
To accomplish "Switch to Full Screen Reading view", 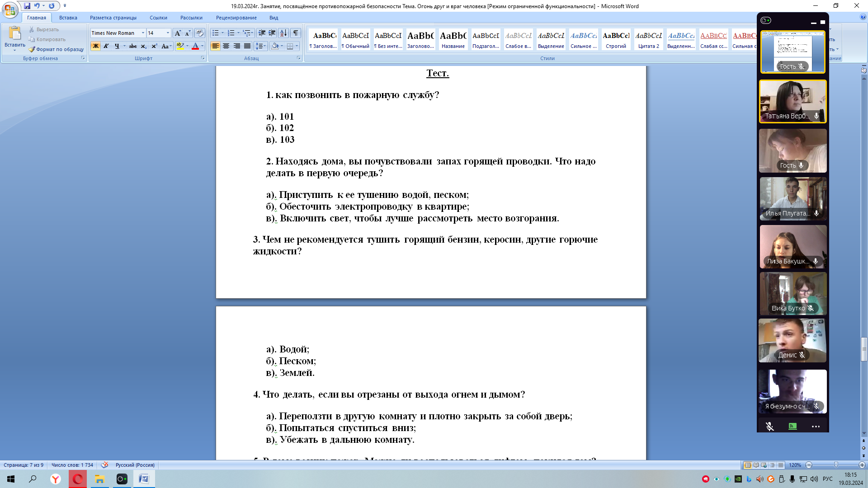I will 756,465.
